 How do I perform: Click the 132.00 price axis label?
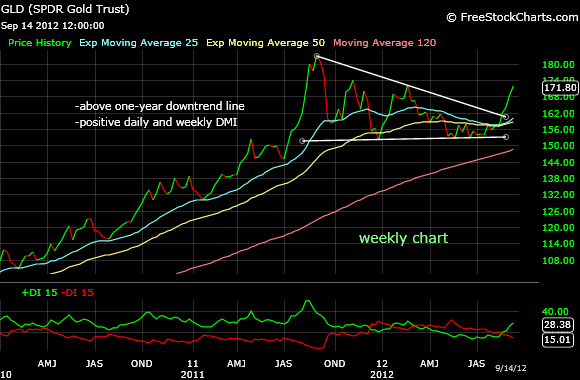click(558, 195)
